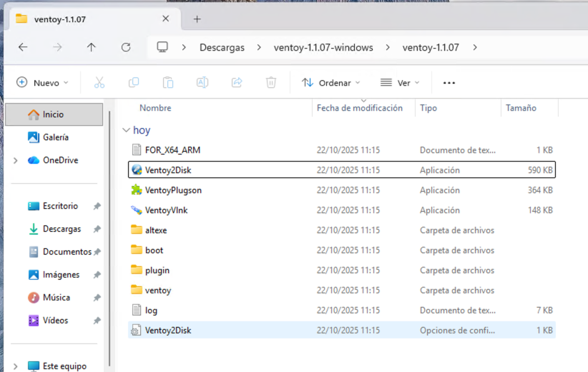
Task: Navigate to ventoy-1.1.07-windows breadcrumb
Action: [323, 48]
